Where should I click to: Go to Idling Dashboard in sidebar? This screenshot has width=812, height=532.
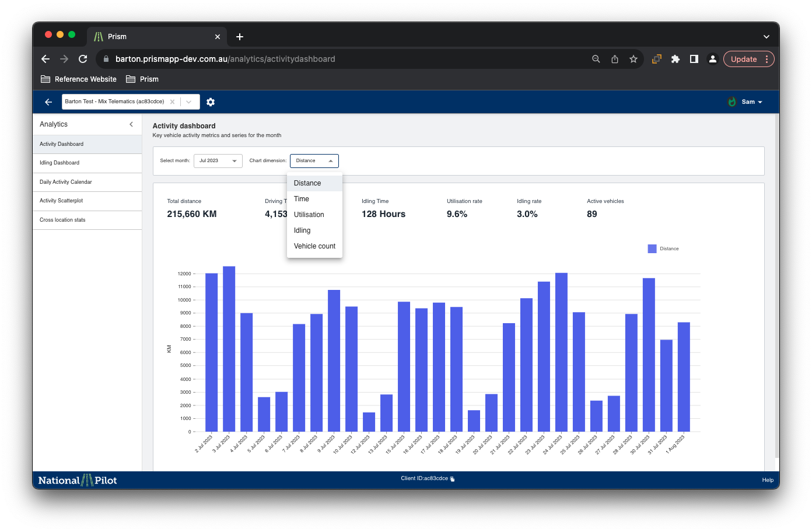pyautogui.click(x=60, y=163)
